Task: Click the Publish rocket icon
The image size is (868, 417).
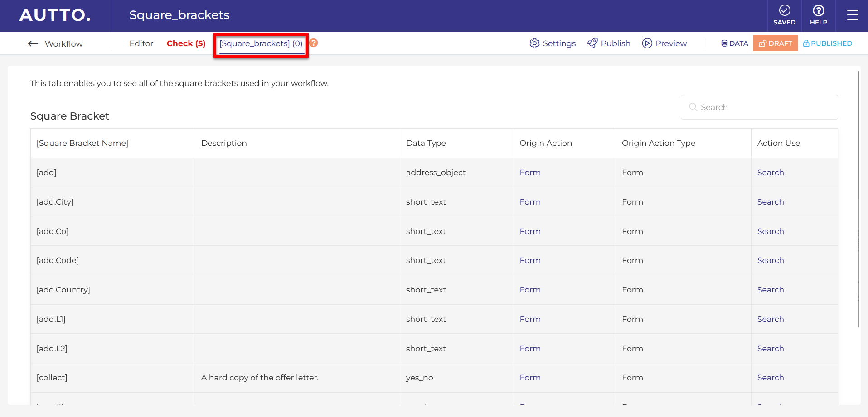Action: pyautogui.click(x=592, y=43)
